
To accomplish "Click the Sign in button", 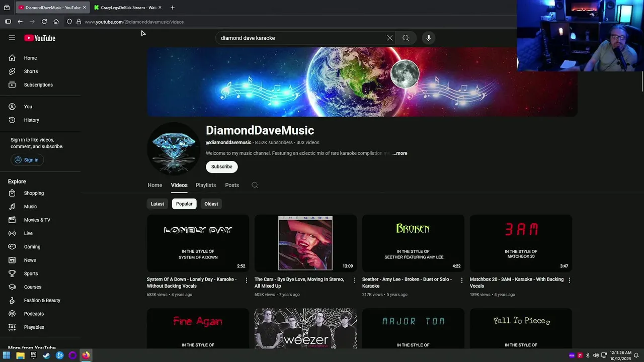I will (x=26, y=160).
